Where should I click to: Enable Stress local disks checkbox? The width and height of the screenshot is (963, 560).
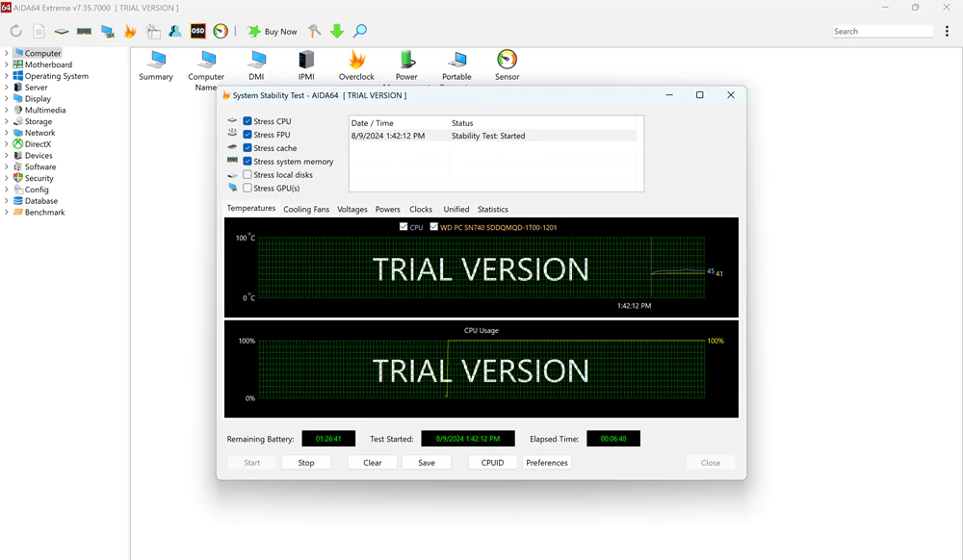pyautogui.click(x=247, y=175)
